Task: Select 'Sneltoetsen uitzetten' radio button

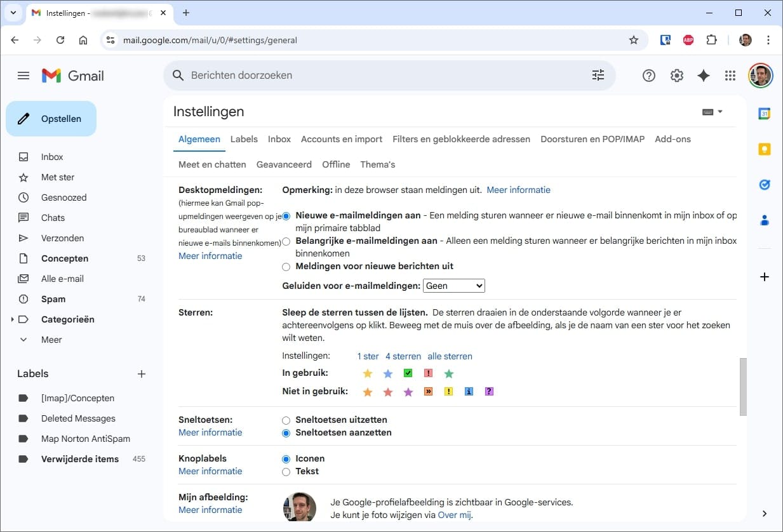Action: [x=286, y=420]
